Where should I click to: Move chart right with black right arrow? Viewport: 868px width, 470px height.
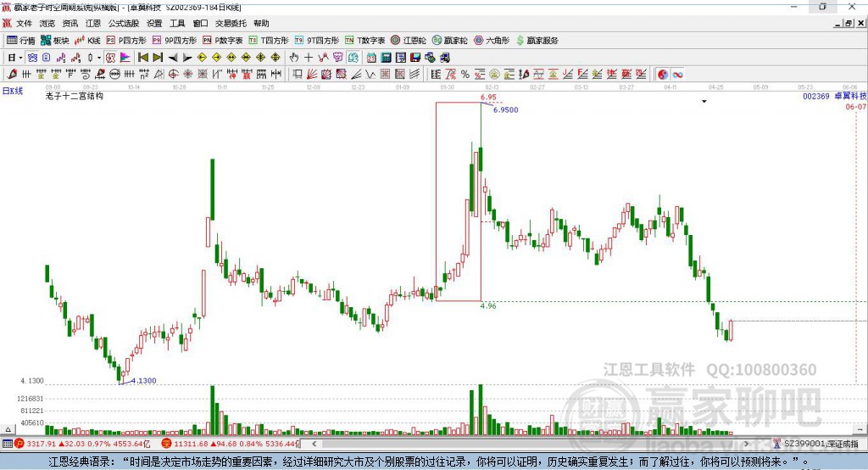tap(187, 58)
